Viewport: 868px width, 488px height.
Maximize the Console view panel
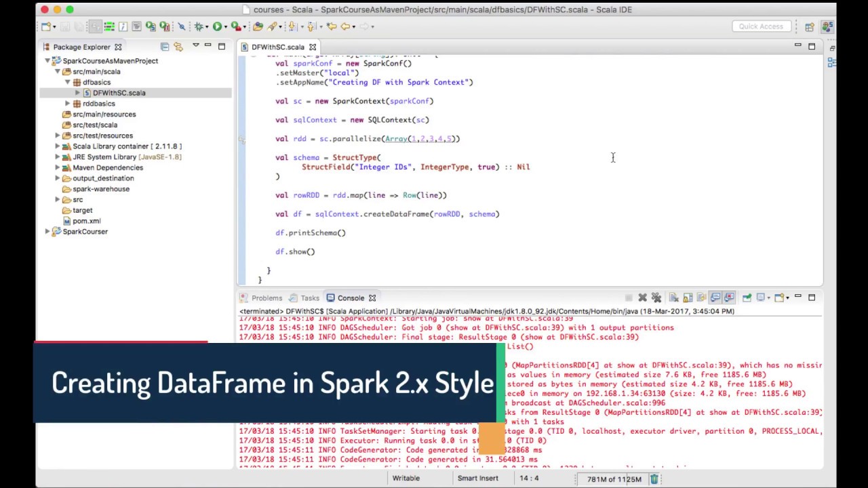[x=812, y=298]
